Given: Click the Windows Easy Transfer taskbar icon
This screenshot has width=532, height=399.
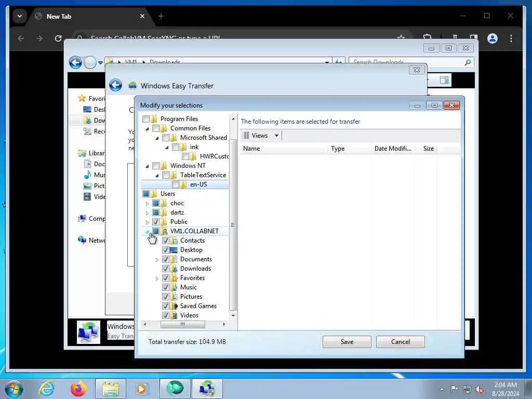Looking at the screenshot, I should (x=207, y=389).
